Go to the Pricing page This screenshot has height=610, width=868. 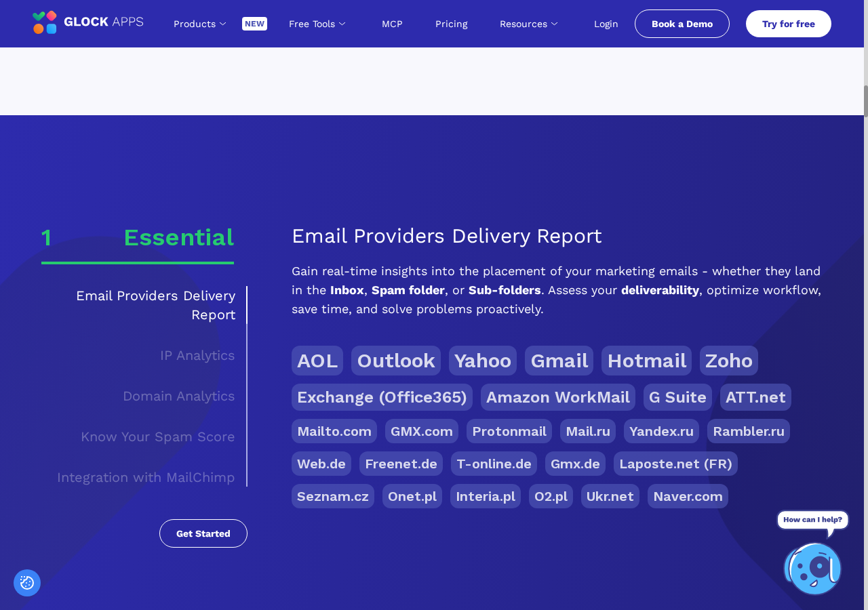(452, 24)
